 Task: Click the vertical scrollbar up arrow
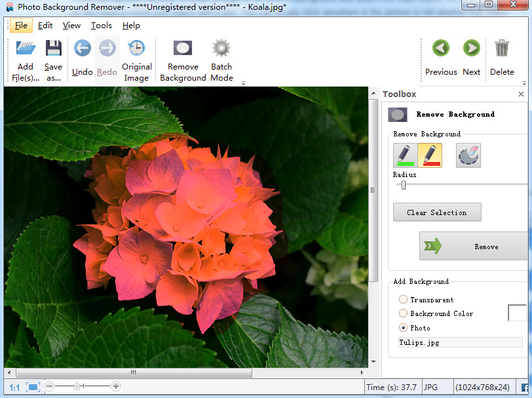pos(373,93)
